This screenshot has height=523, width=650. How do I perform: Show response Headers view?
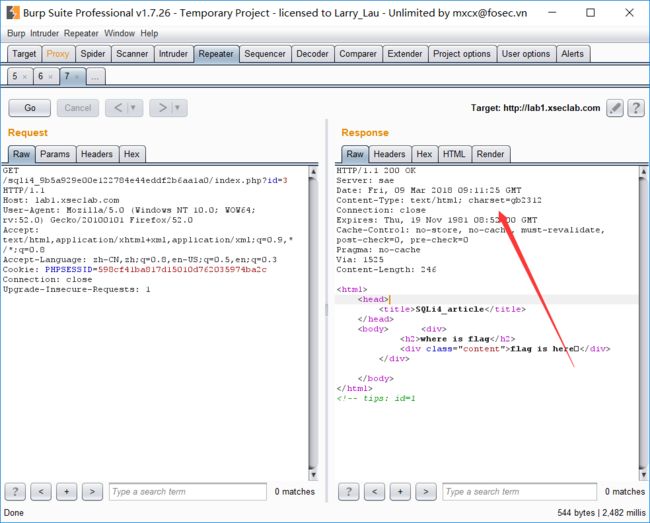[389, 154]
